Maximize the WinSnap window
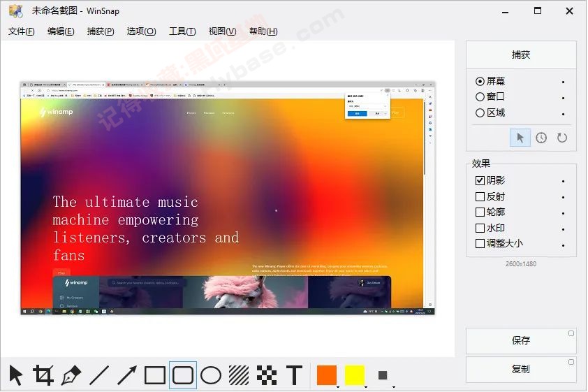Viewport: 588px width, 392px height. tap(538, 11)
